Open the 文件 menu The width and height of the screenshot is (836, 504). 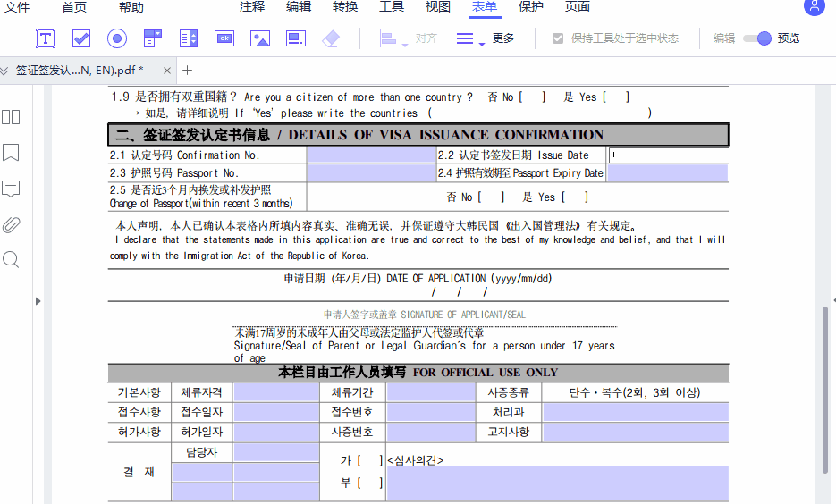17,7
